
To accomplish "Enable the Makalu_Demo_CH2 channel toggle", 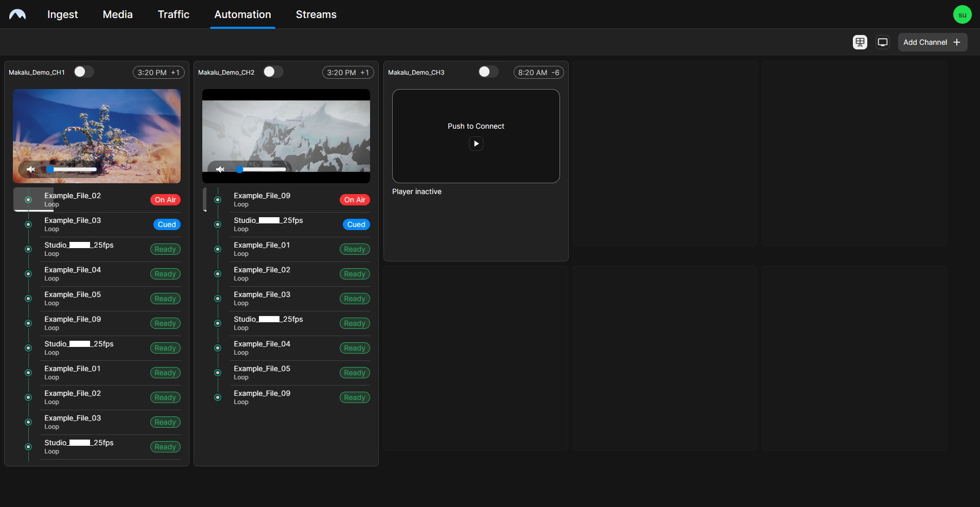I will [273, 72].
